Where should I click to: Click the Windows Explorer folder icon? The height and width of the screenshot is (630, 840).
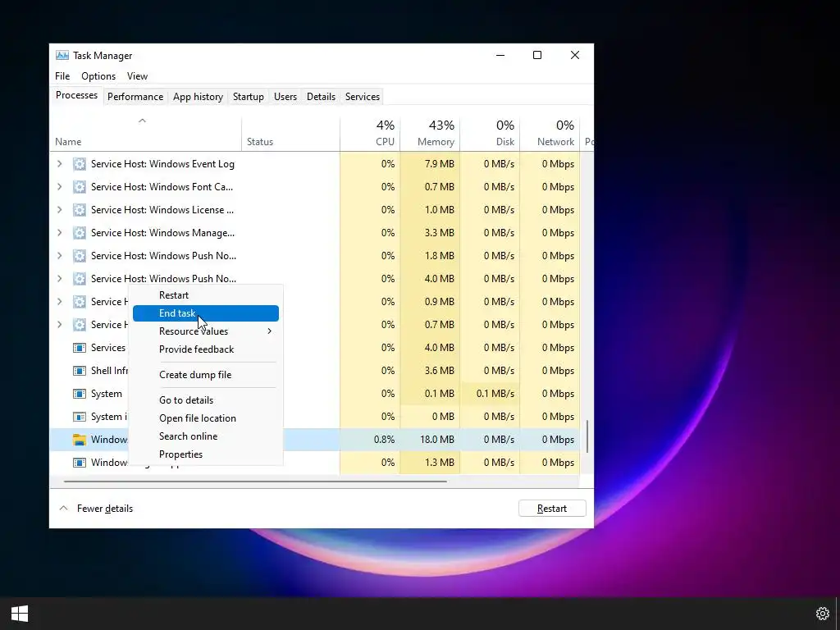click(x=80, y=440)
